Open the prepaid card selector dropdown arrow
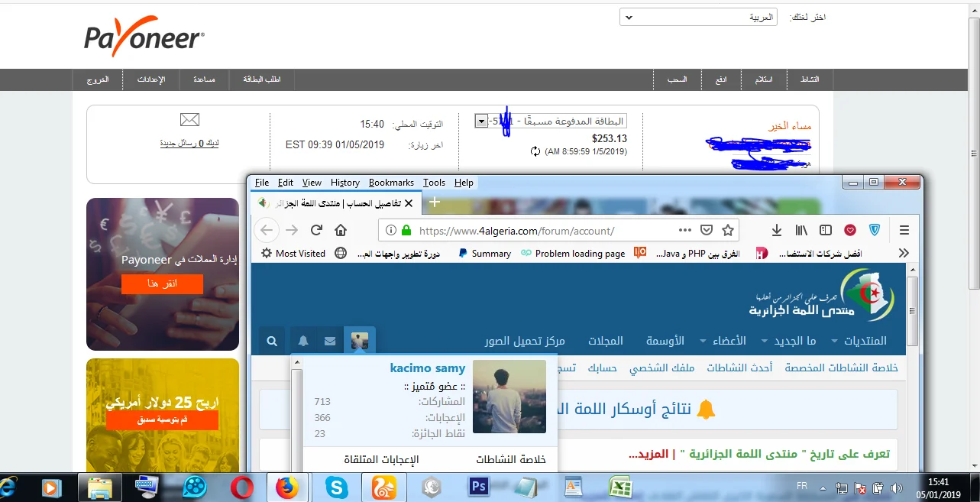Image resolution: width=980 pixels, height=502 pixels. pos(481,121)
